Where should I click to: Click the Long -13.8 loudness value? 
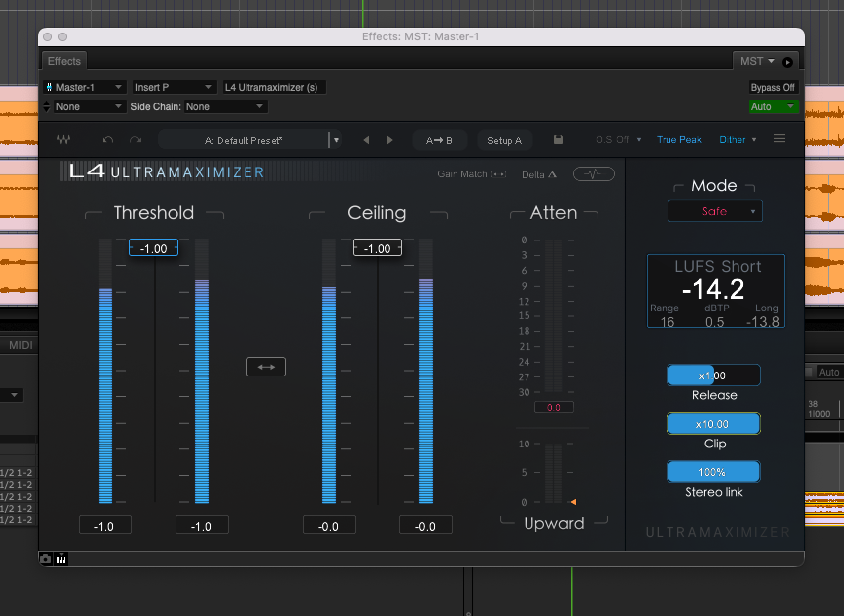point(763,321)
